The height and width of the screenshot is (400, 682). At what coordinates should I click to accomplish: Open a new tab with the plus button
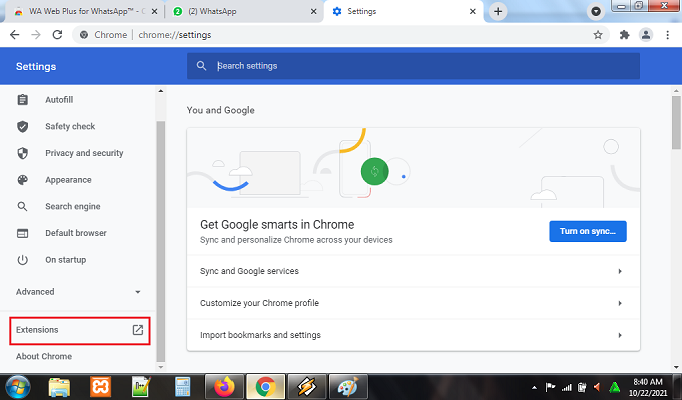pyautogui.click(x=498, y=11)
